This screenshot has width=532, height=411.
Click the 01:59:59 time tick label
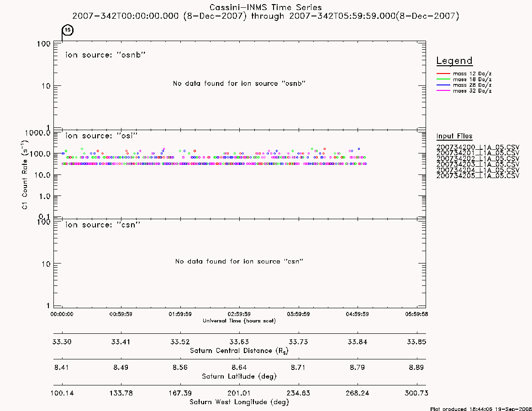click(180, 314)
